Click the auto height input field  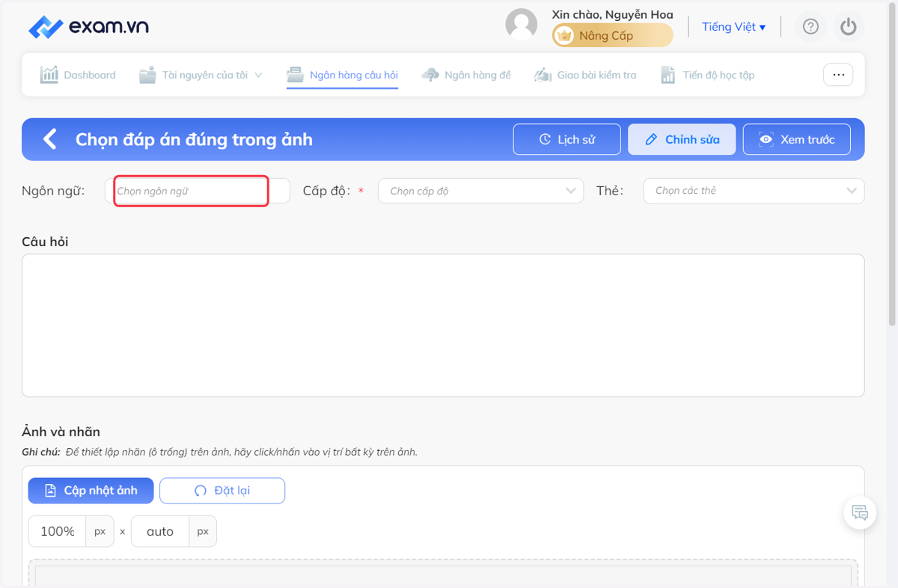point(160,531)
